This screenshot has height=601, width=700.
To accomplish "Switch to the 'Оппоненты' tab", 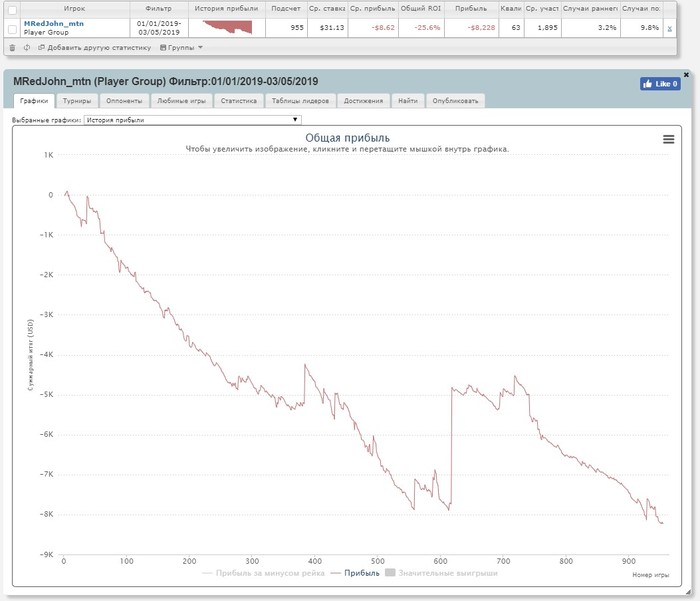I will point(124,101).
